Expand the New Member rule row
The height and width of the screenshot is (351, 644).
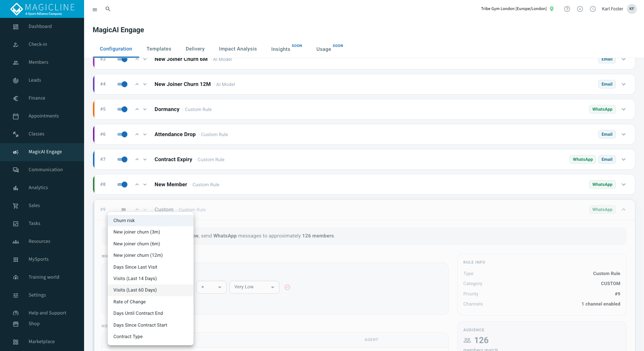(x=624, y=184)
